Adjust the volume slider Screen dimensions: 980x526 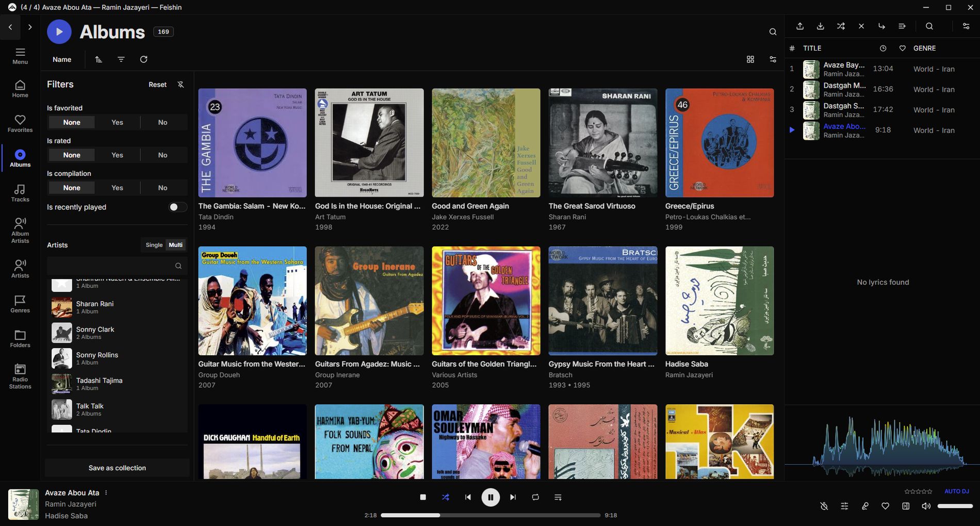coord(955,506)
